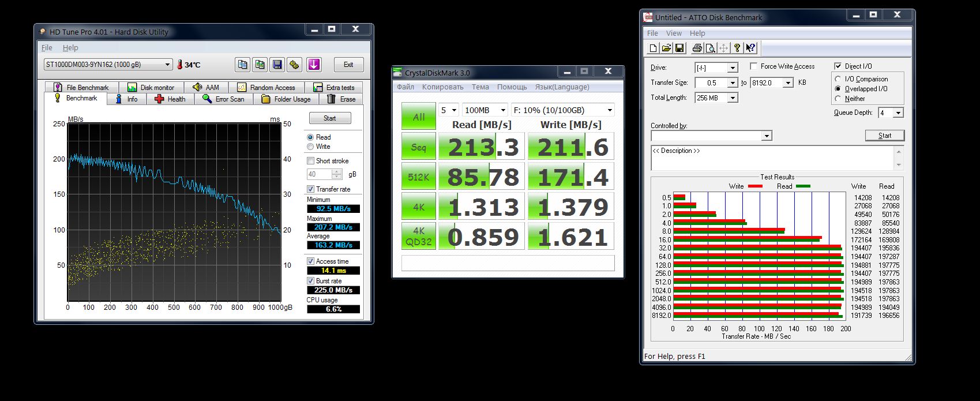Select the Write radio button in HD Tune

[311, 147]
